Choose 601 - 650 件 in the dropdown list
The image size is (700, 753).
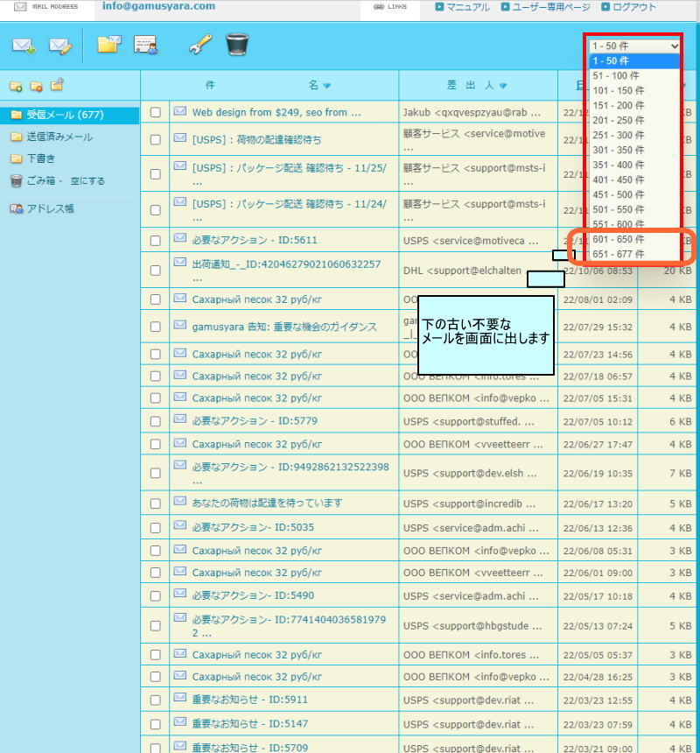tap(618, 239)
